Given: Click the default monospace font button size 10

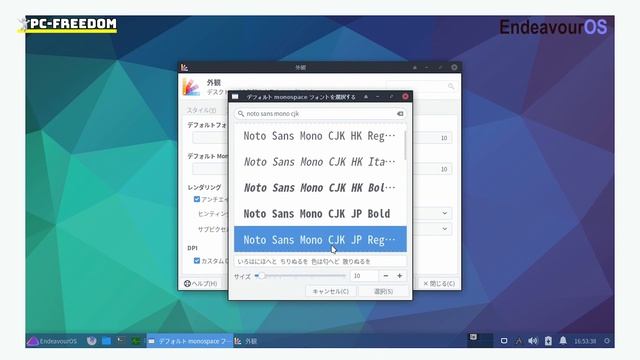Looking at the screenshot, I should coord(432,169).
